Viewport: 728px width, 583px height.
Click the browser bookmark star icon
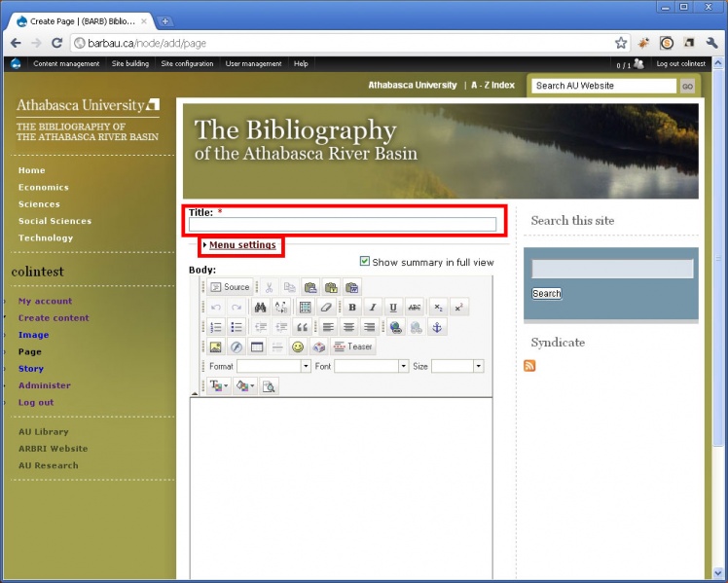[x=620, y=43]
